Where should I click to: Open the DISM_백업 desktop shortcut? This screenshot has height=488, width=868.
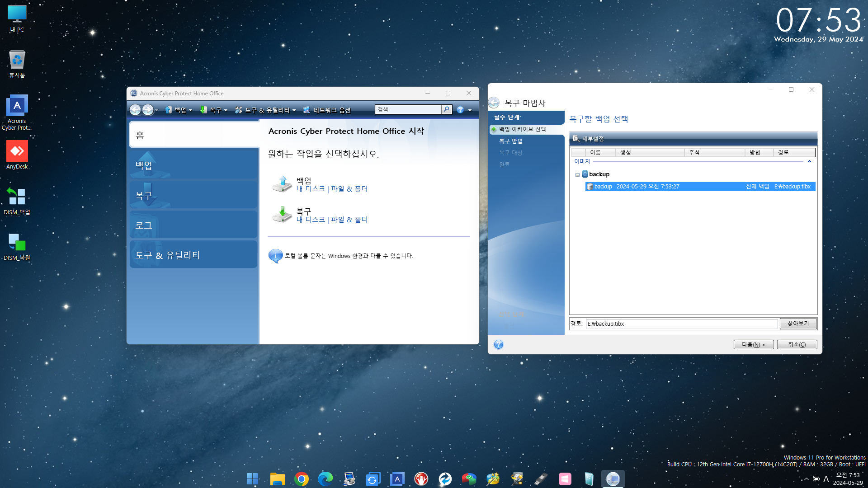pos(17,201)
